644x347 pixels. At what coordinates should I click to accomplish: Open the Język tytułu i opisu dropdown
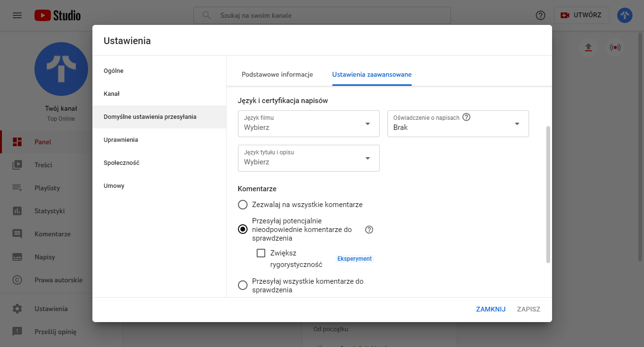[309, 158]
